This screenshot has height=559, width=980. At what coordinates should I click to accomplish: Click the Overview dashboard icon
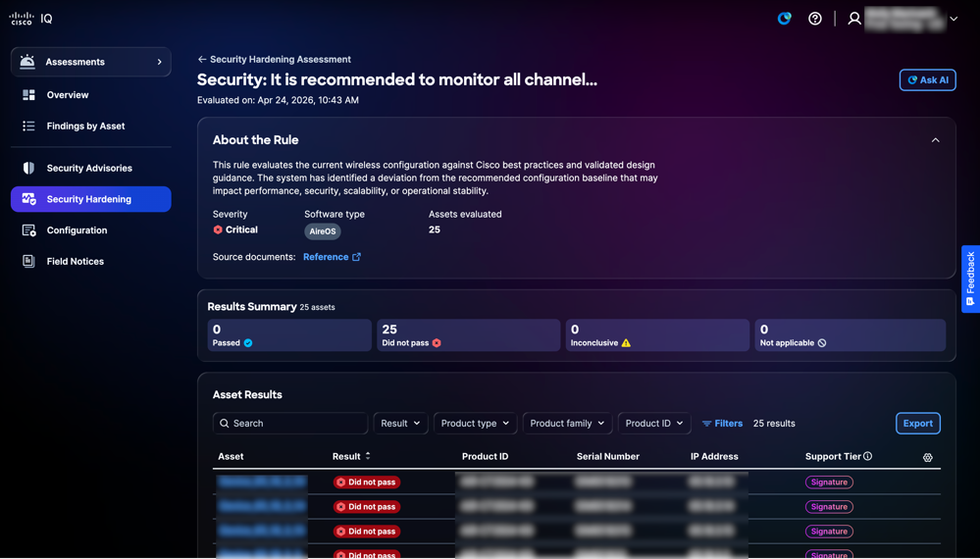pos(28,95)
